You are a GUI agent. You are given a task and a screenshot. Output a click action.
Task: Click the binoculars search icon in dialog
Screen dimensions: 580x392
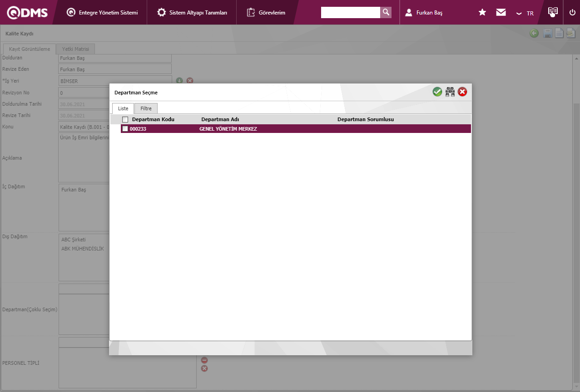450,92
